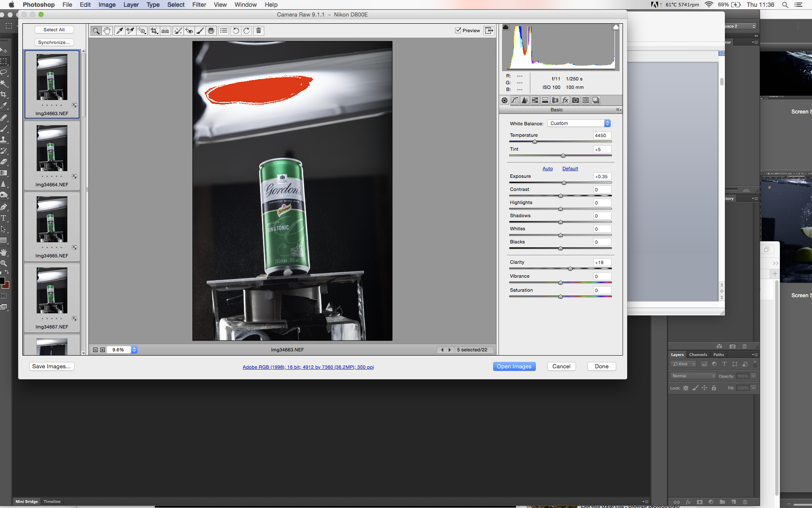
Task: Go to next image with right arrow
Action: point(450,350)
